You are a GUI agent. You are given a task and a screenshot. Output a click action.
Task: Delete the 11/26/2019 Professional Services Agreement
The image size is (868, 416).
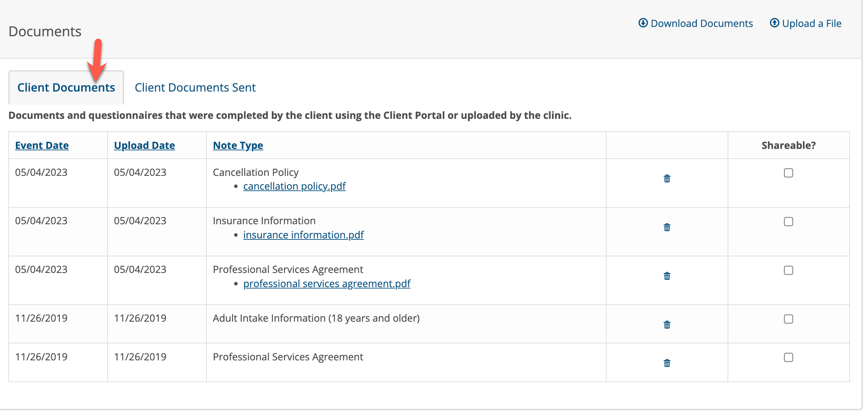click(x=667, y=363)
